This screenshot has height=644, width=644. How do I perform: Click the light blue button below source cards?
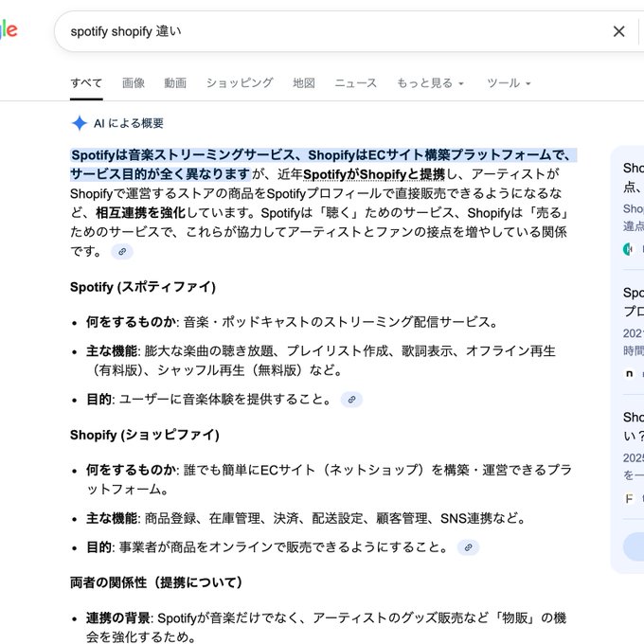coord(633,546)
